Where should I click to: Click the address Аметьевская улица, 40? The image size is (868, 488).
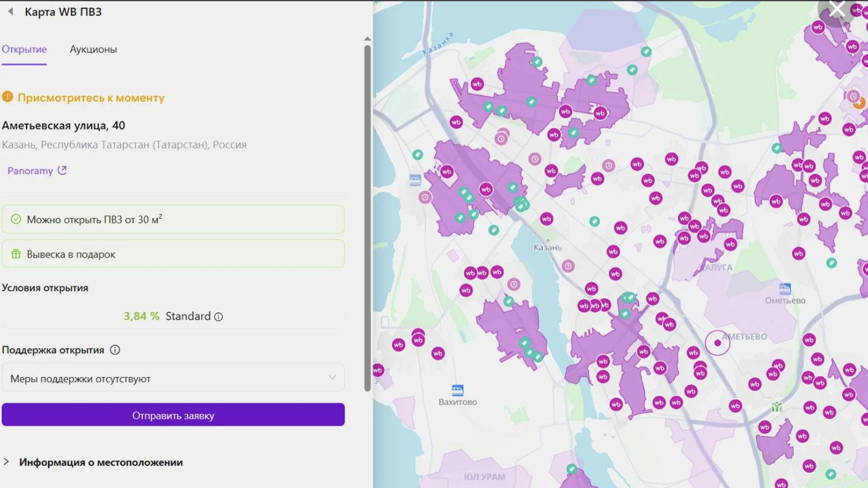[x=63, y=126]
